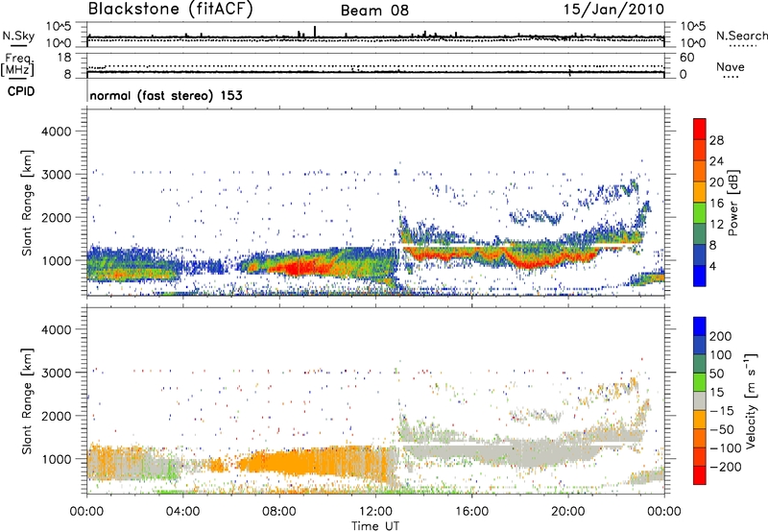Click the "18" frequency axis tick

pos(64,58)
